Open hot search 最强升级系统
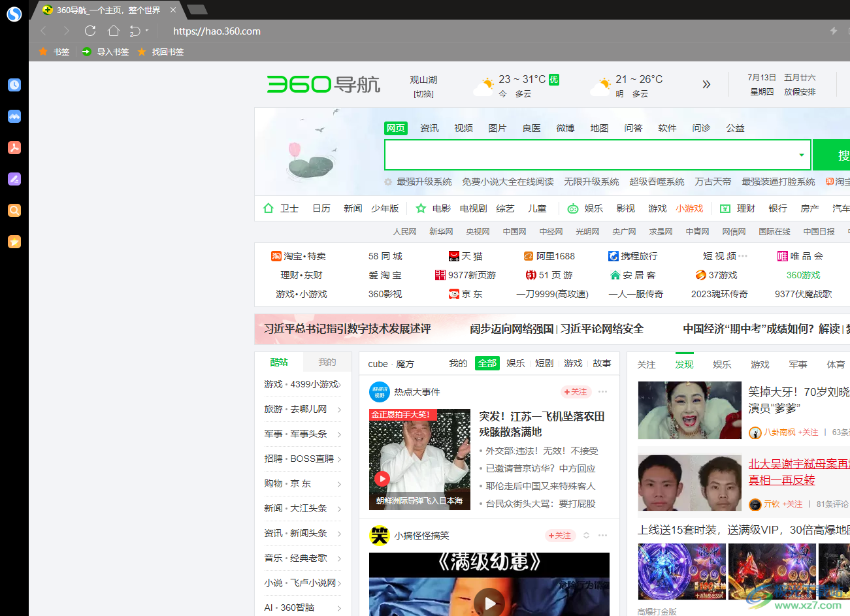This screenshot has width=850, height=616. coord(424,182)
